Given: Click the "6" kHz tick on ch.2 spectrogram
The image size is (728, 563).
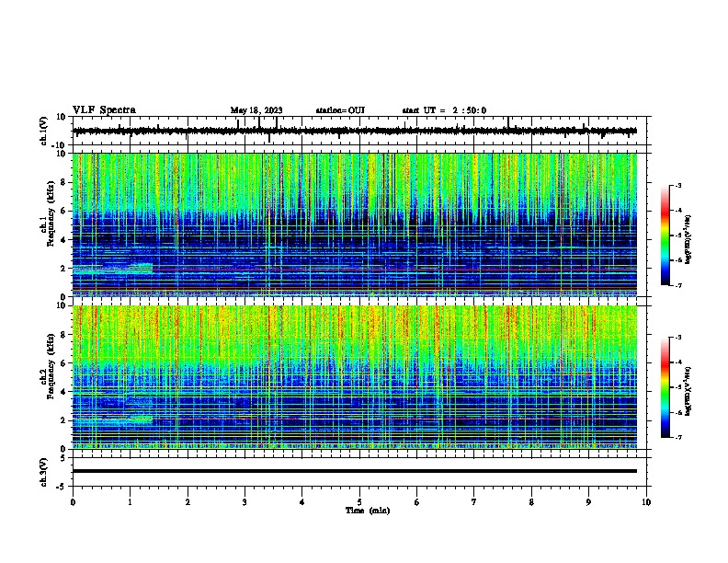Looking at the screenshot, I should pyautogui.click(x=63, y=363).
